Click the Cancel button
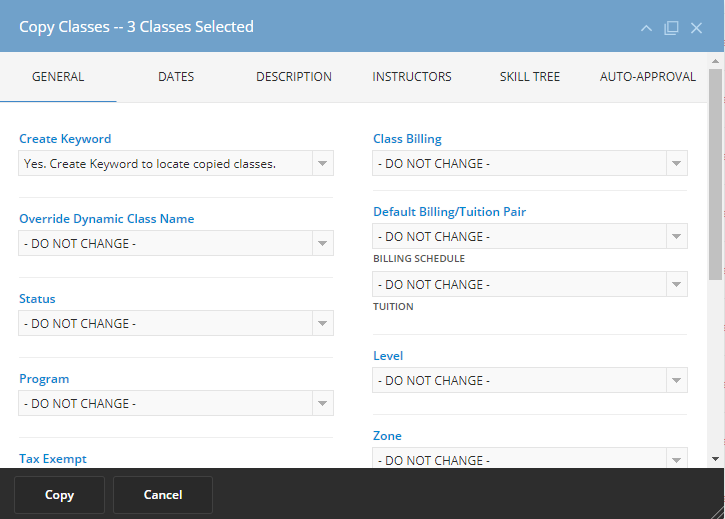Screen dimensions: 725x519 click(x=163, y=495)
